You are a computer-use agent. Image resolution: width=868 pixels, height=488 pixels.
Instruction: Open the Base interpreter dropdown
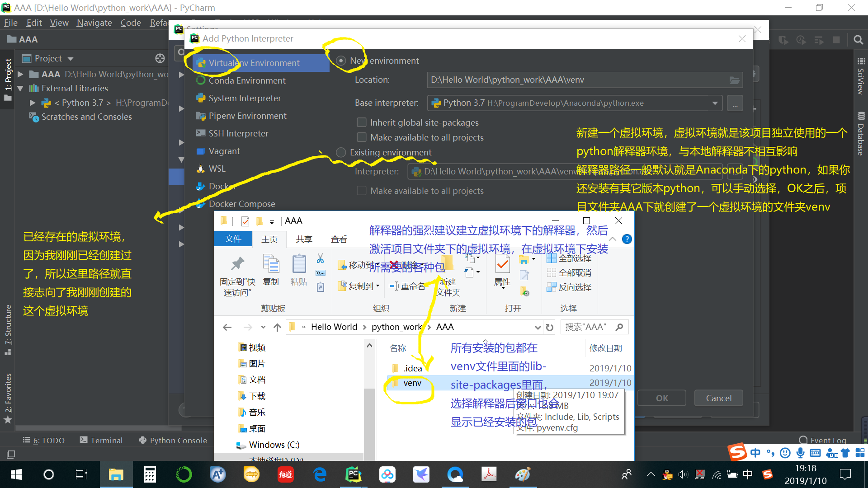click(x=715, y=103)
